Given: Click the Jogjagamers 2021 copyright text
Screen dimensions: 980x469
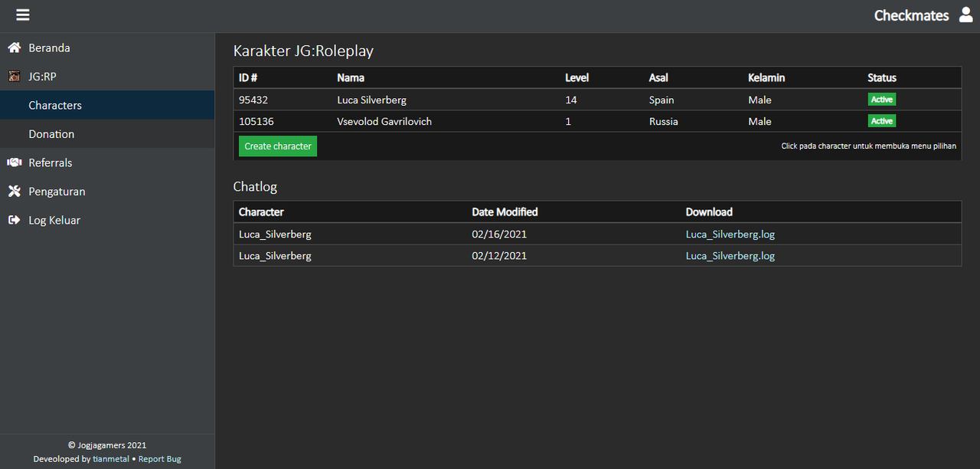Looking at the screenshot, I should click(107, 445).
